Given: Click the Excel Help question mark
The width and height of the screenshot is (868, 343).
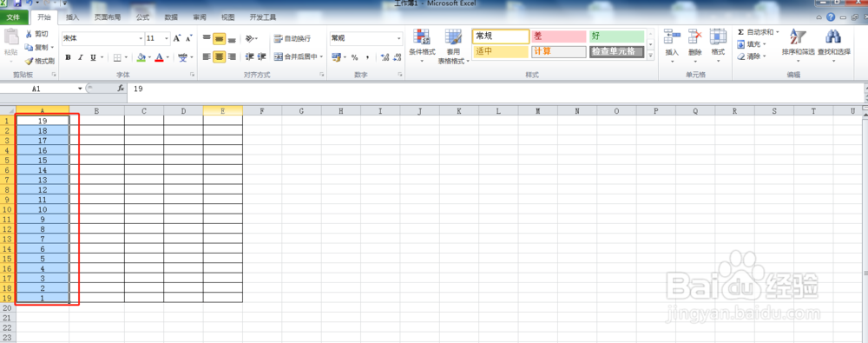Looking at the screenshot, I should coord(831,17).
